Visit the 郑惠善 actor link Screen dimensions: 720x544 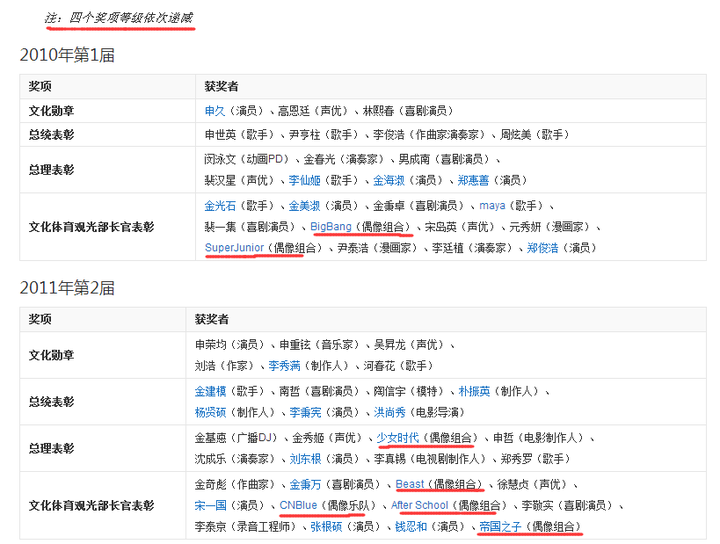[473, 180]
